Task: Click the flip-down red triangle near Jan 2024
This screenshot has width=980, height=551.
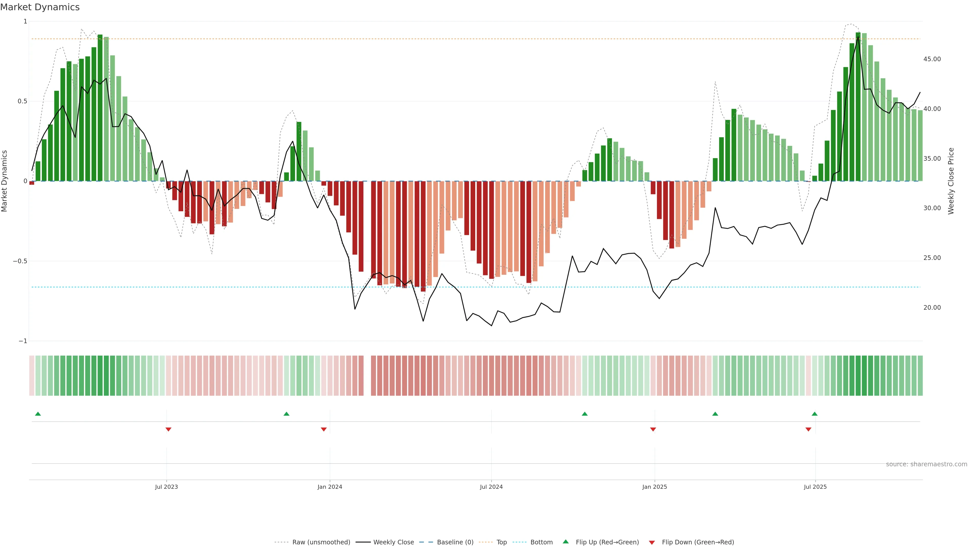Action: coord(324,429)
